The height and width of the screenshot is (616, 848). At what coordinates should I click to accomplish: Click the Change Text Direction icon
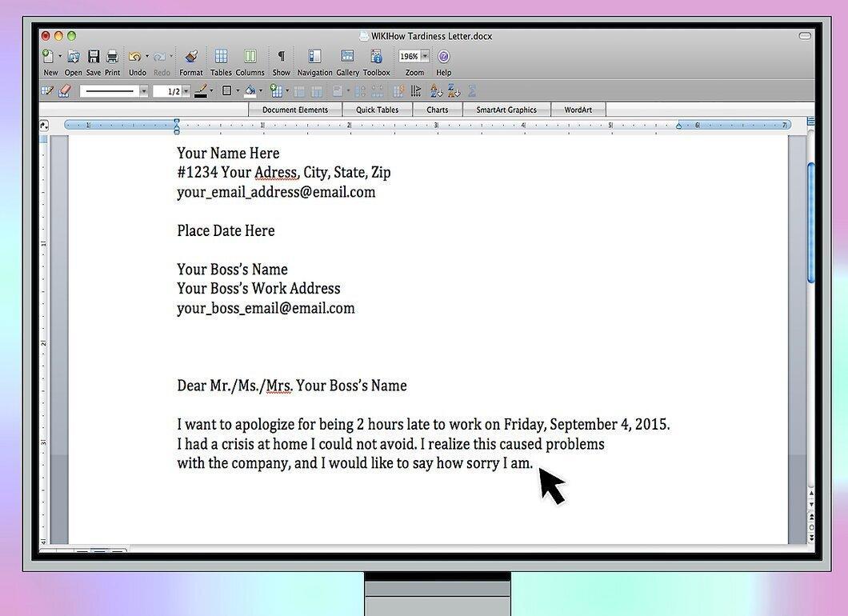415,91
